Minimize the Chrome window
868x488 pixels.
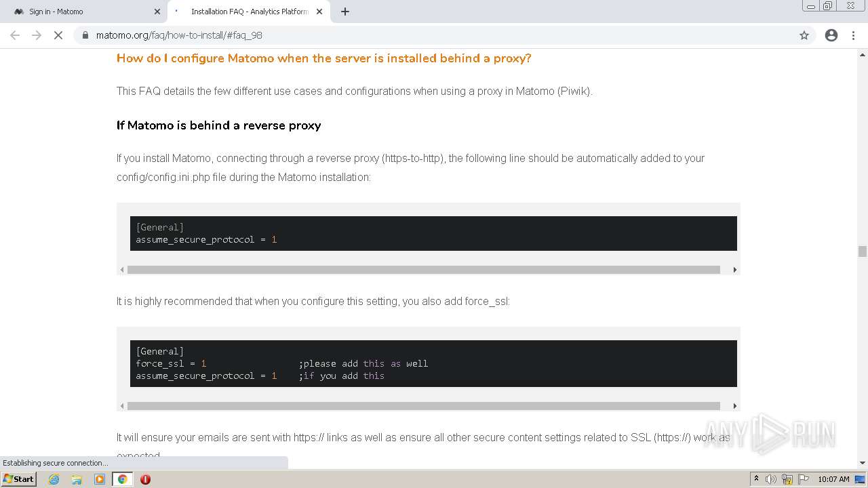[811, 5]
